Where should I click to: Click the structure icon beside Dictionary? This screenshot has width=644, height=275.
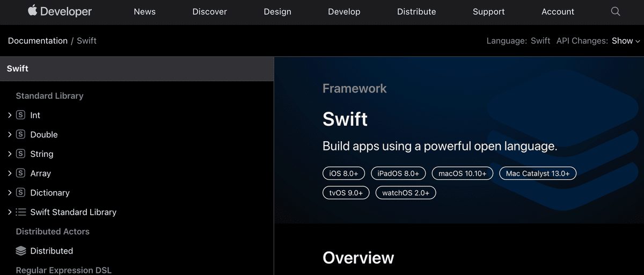[x=20, y=192]
